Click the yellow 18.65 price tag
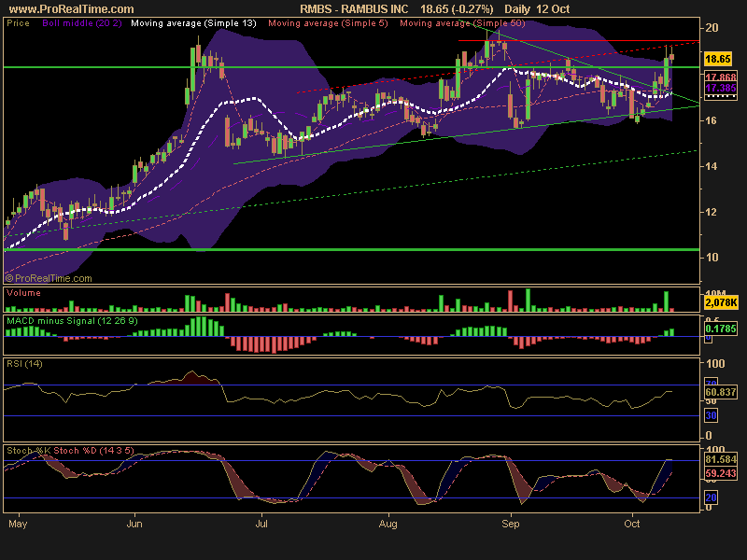The height and width of the screenshot is (560, 747). pos(717,59)
